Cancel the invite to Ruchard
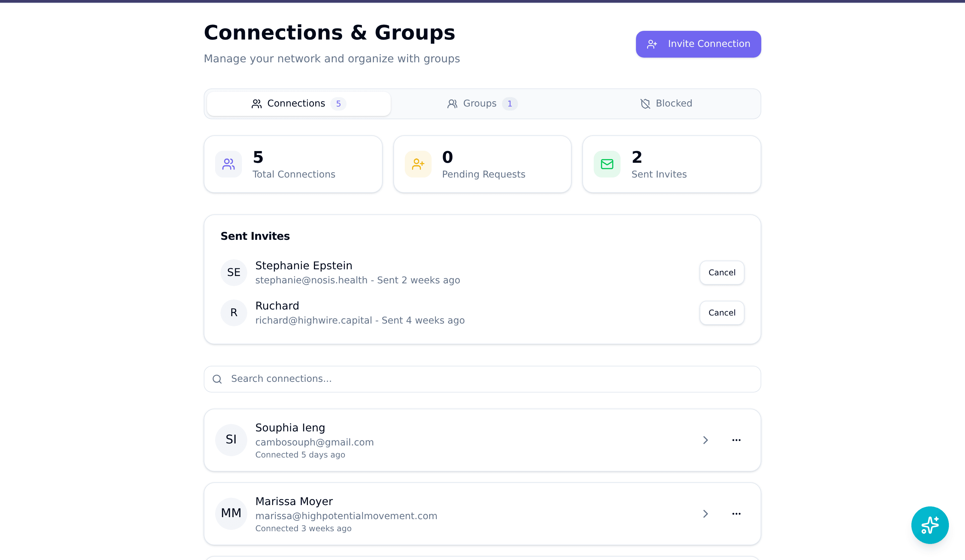The image size is (965, 560). click(x=721, y=313)
